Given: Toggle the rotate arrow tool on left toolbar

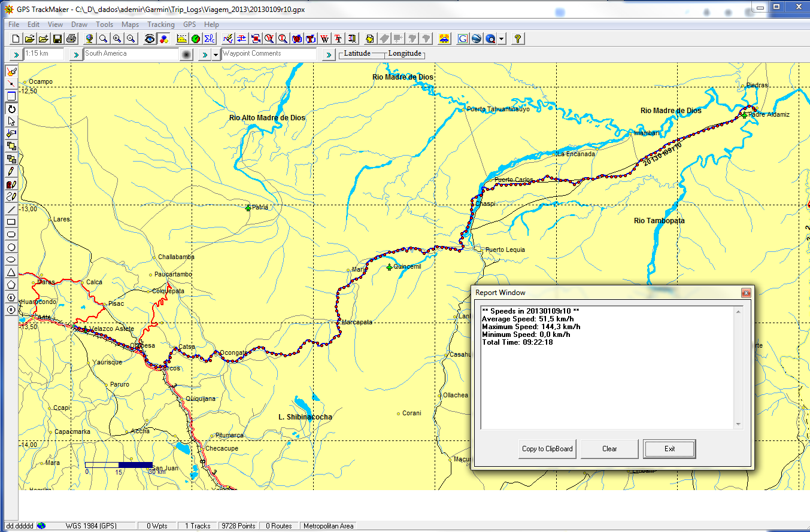Looking at the screenshot, I should (11, 109).
